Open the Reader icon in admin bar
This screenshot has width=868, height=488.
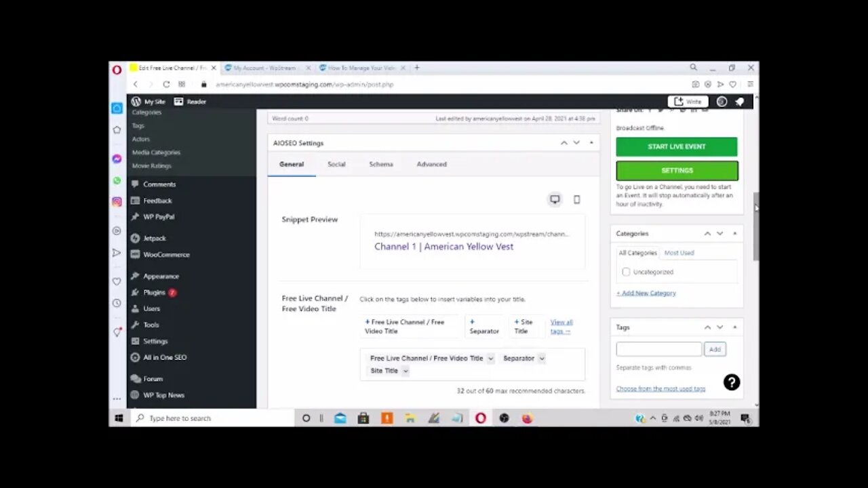click(x=178, y=102)
